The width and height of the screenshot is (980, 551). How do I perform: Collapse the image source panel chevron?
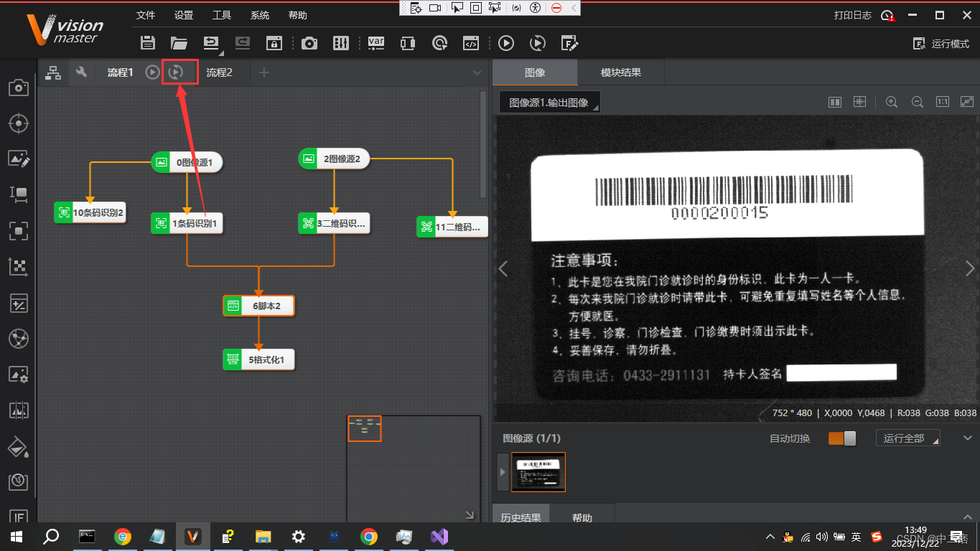pos(966,438)
